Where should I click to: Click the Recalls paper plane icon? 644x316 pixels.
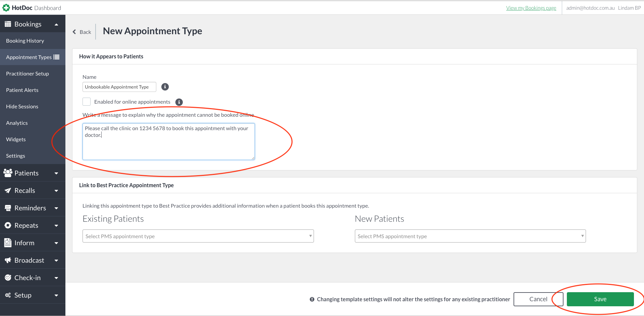tap(8, 191)
